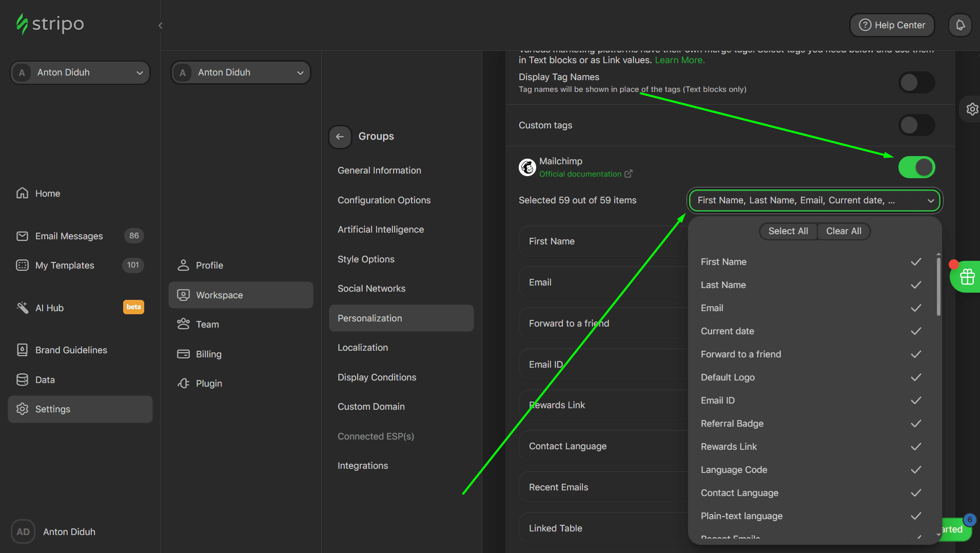Switch to the Integrations section

pyautogui.click(x=363, y=465)
